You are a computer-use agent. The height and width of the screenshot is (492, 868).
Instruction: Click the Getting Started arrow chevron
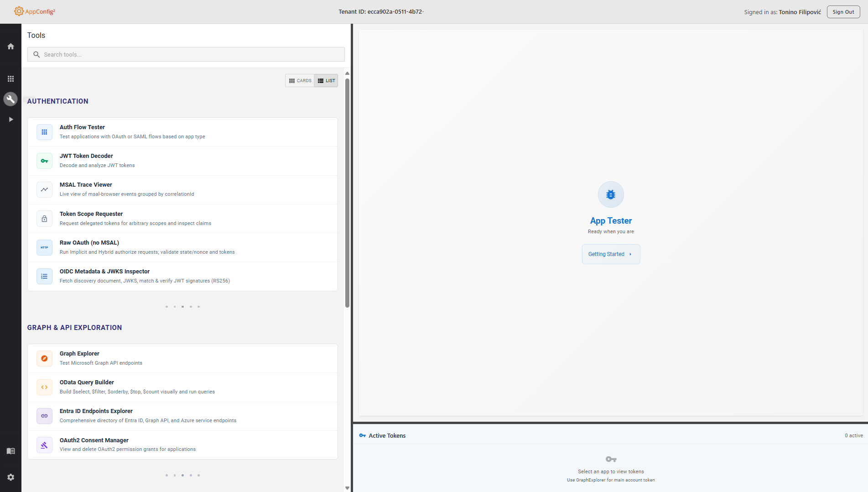630,254
